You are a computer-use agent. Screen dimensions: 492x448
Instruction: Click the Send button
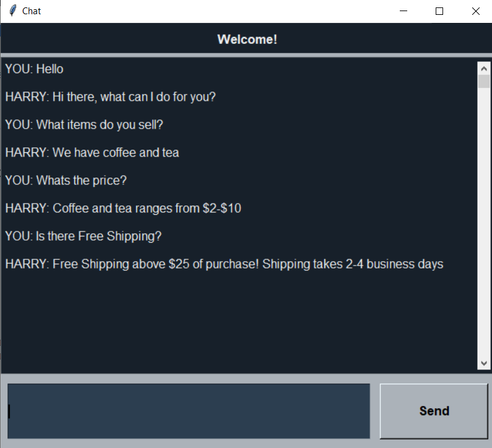click(x=434, y=411)
